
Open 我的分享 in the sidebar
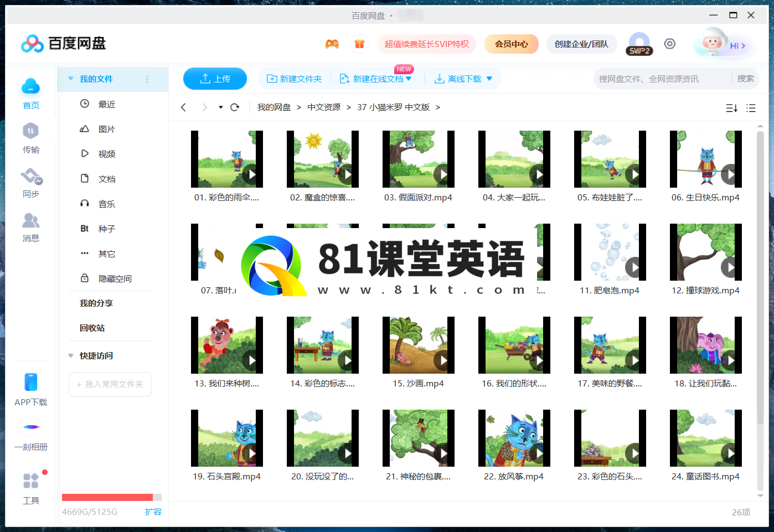(x=96, y=303)
